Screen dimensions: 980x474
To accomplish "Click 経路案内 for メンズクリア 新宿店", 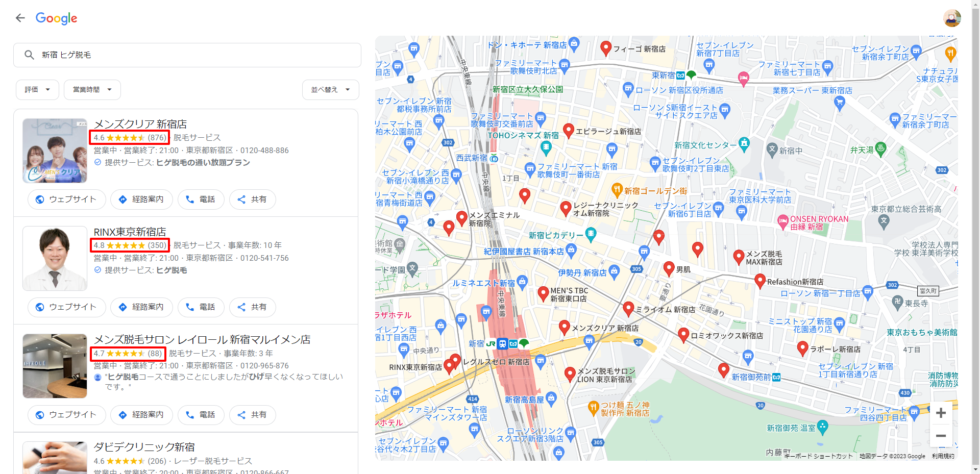I will (x=141, y=199).
